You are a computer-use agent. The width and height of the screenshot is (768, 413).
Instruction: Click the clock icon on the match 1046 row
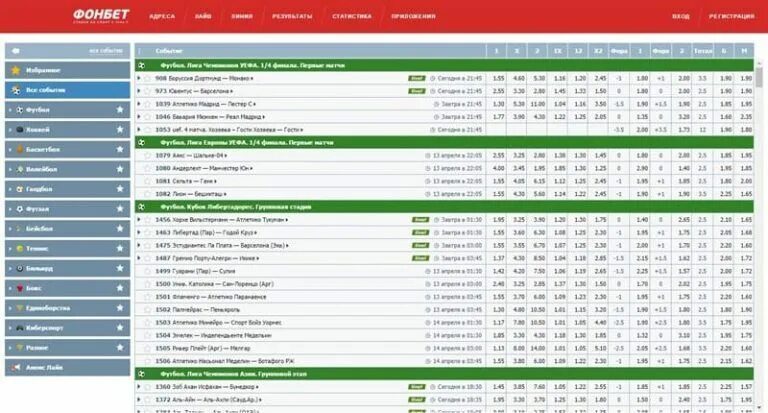tap(436, 117)
